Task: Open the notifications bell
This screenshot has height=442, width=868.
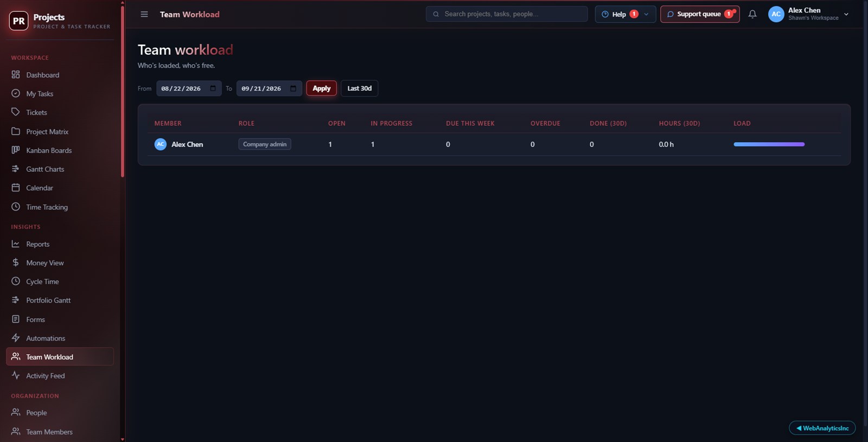Action: click(x=752, y=14)
